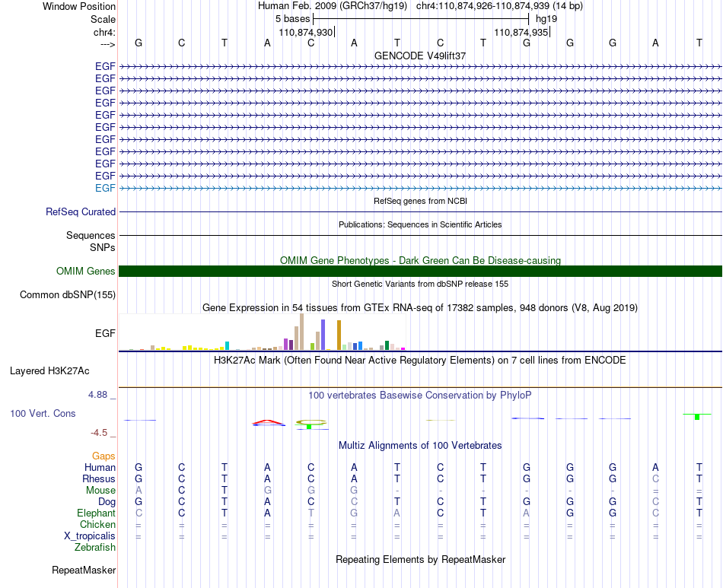Click the Sequences track label
This screenshot has width=723, height=588.
point(91,236)
